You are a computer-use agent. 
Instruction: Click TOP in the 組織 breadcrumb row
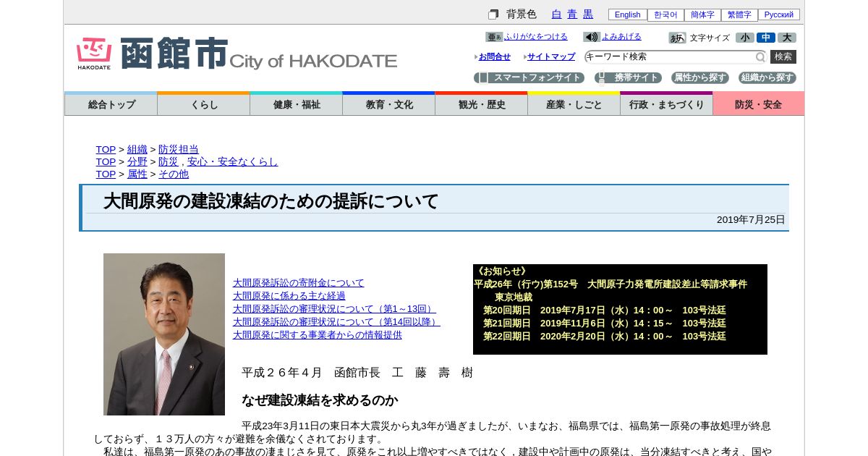point(106,149)
